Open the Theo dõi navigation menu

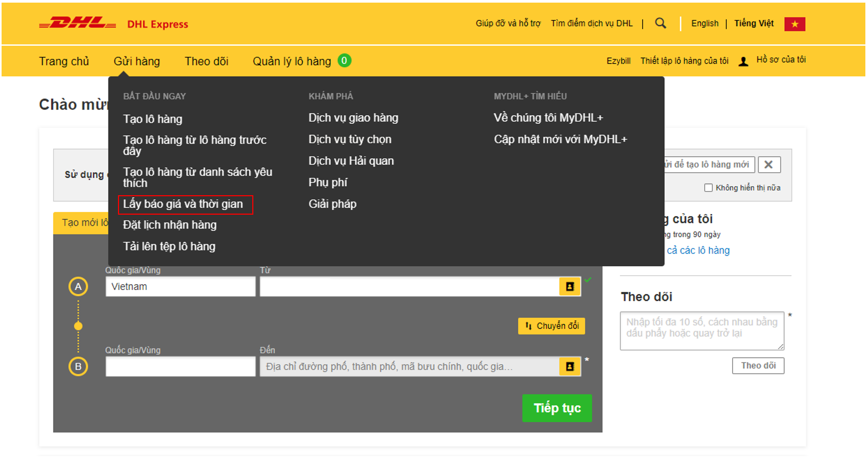coord(206,61)
